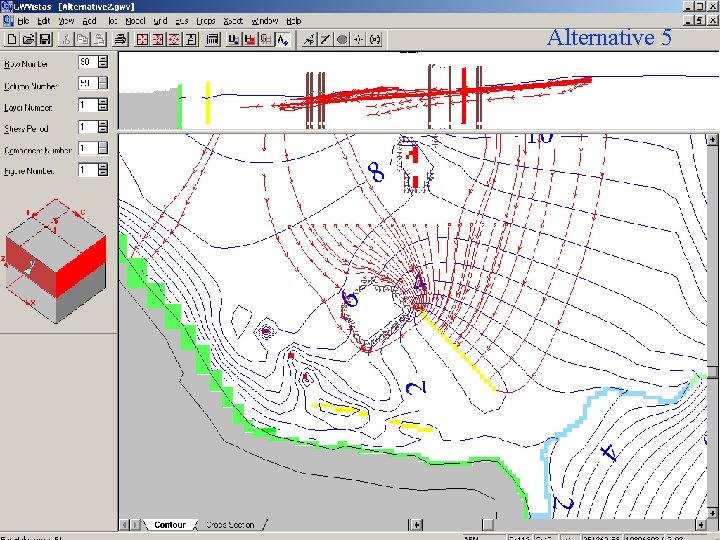
Task: Open the Edit menu
Action: [44, 21]
